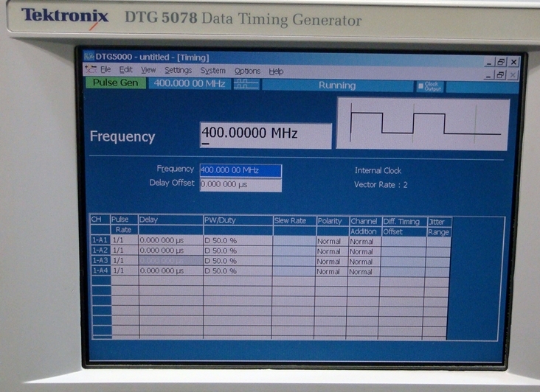Minimize the DTG5000 main window
Viewport: 540px width, 392px height.
[488, 62]
